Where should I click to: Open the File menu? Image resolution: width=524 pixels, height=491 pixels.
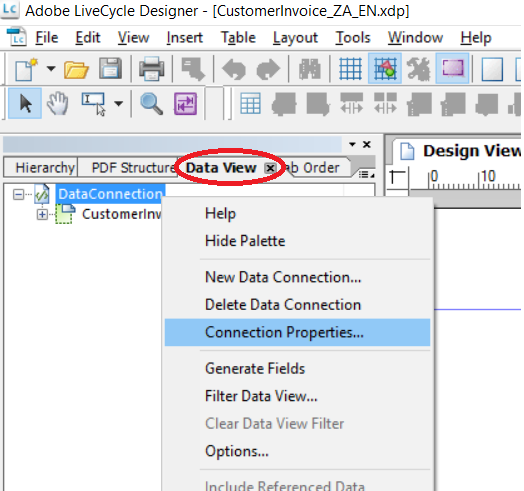(x=47, y=37)
